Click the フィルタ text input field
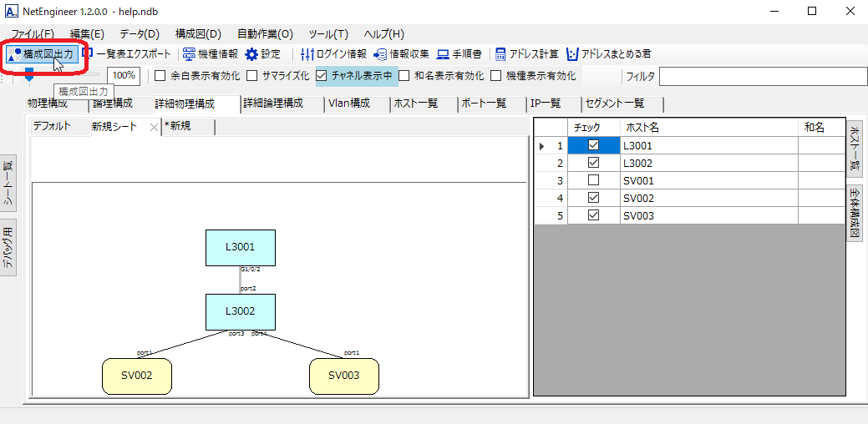868x424 pixels. [x=760, y=77]
